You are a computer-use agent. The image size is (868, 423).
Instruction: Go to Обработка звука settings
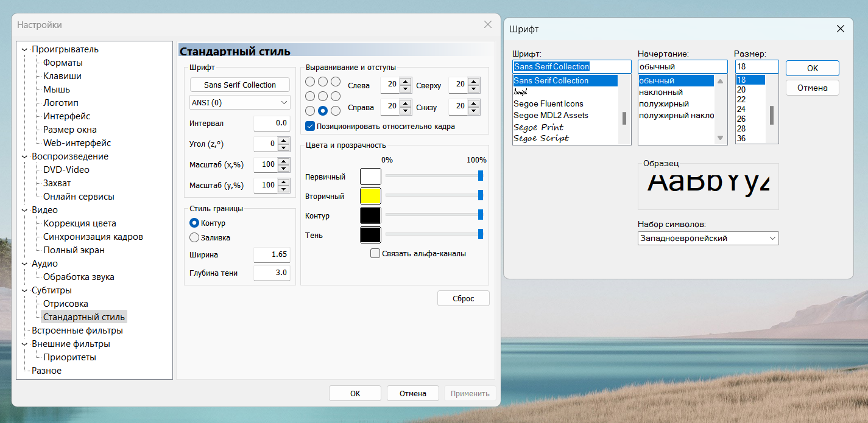(x=79, y=277)
